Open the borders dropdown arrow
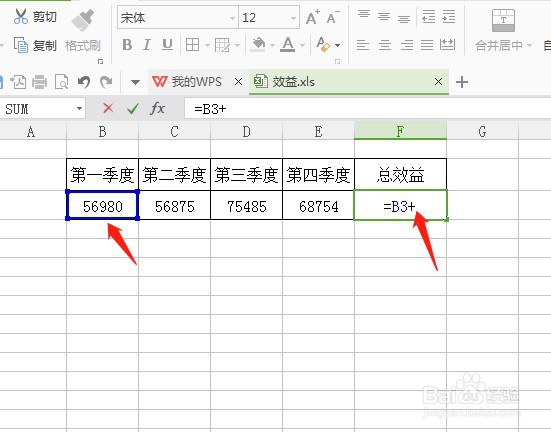 pos(207,45)
